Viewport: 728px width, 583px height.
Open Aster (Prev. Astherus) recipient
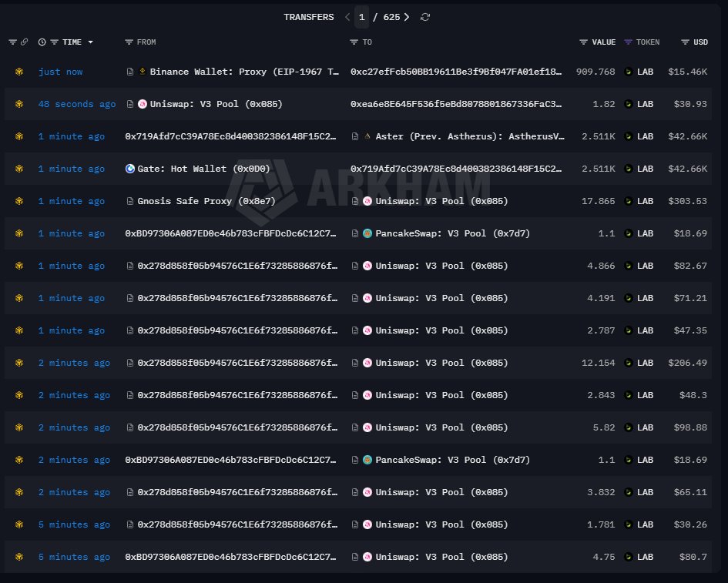coord(470,136)
